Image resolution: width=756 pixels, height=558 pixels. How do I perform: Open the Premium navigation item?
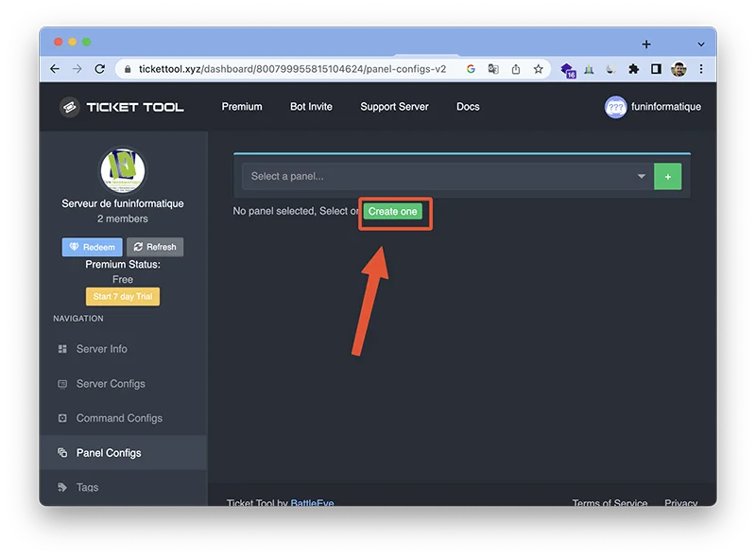pos(242,107)
